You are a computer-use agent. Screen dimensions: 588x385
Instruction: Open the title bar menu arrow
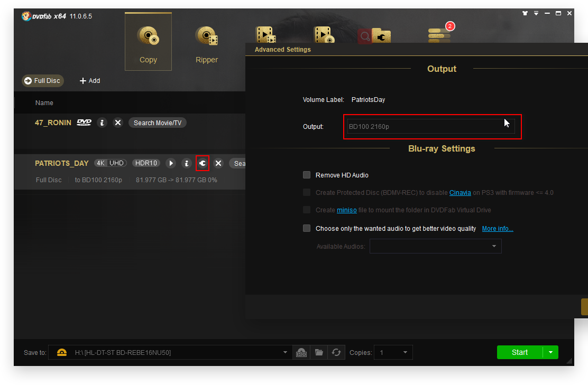pos(536,13)
